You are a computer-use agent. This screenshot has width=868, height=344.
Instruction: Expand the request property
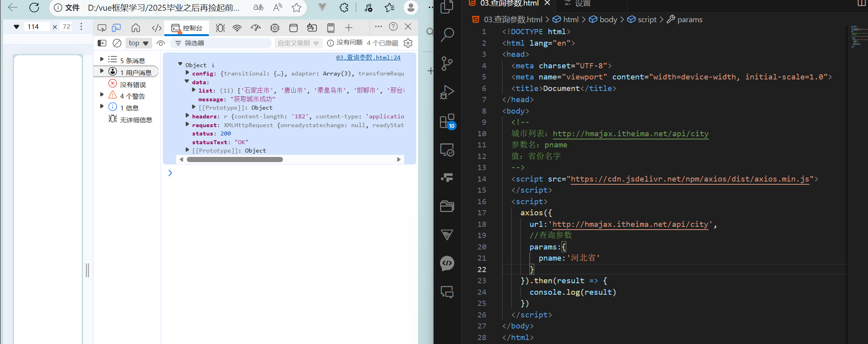pyautogui.click(x=187, y=124)
